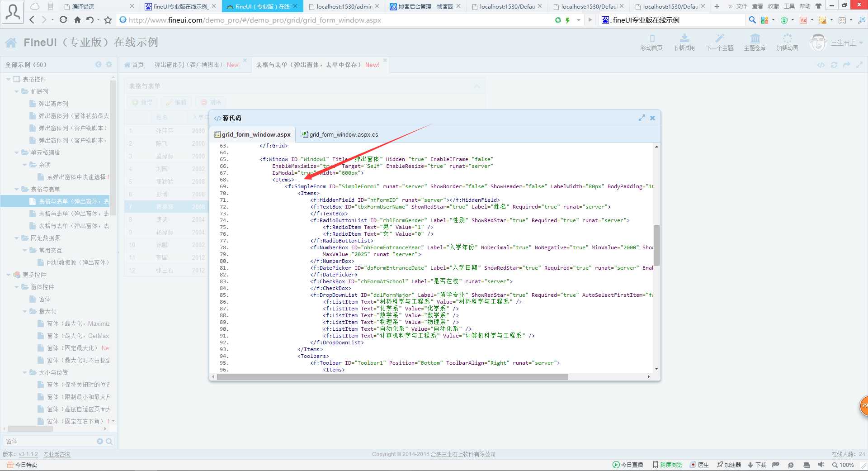Open 移动首页 mobile home icon
Screen dimensions: 868x471
(651, 43)
